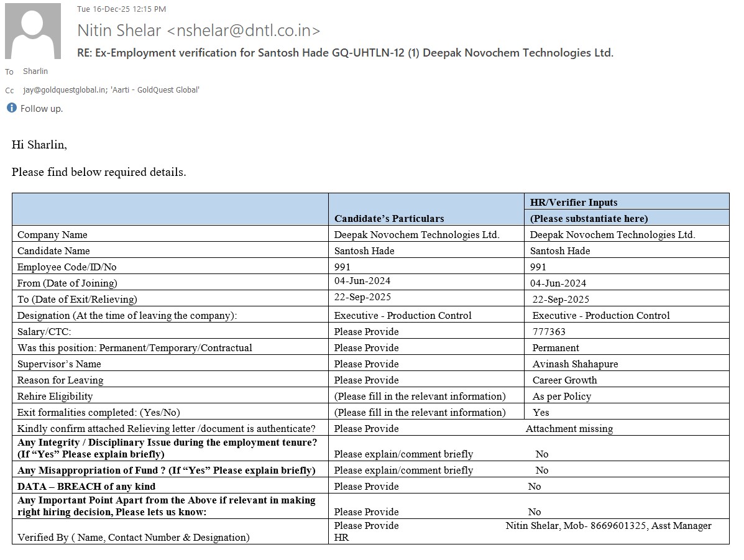Click 04-Jun-2024 in HR inputs column
This screenshot has height=560, width=744.
558,283
